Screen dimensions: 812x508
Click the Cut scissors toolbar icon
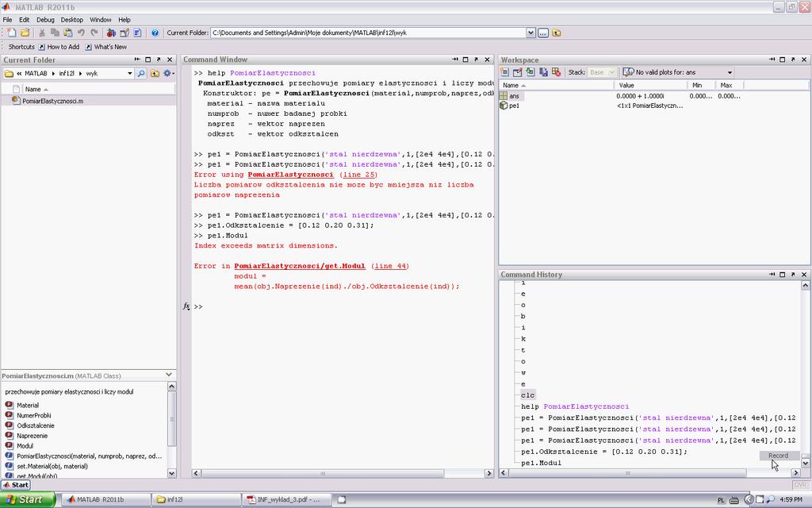click(x=42, y=33)
